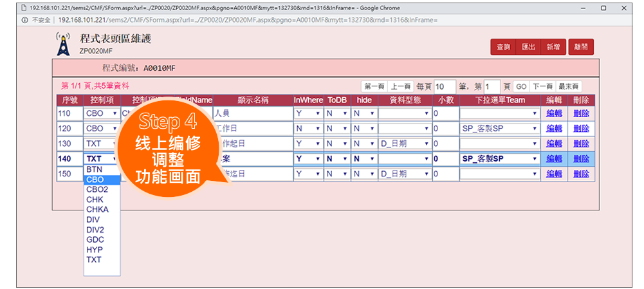Click the 每頁 rows-per-page input field
644x289 pixels.
[x=445, y=87]
